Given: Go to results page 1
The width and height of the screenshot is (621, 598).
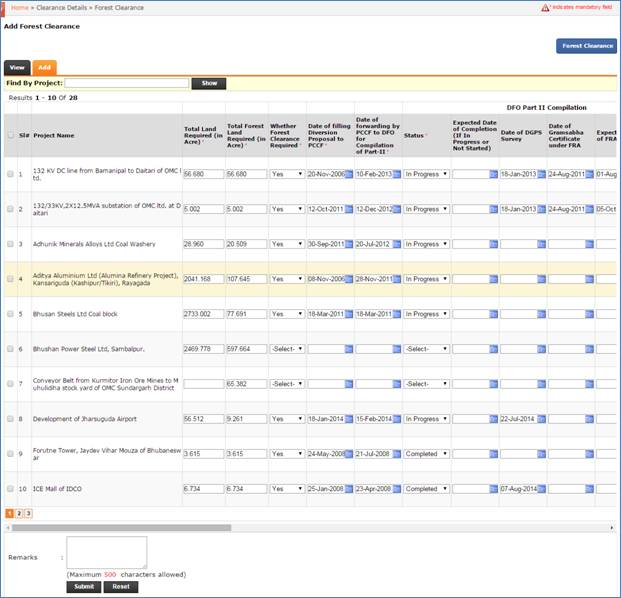Looking at the screenshot, I should (x=10, y=514).
